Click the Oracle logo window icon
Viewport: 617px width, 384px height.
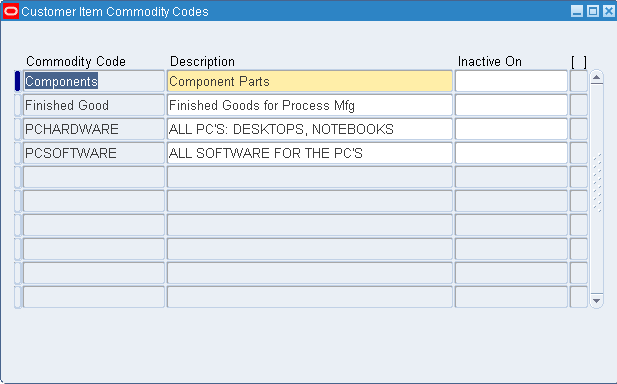click(x=11, y=11)
